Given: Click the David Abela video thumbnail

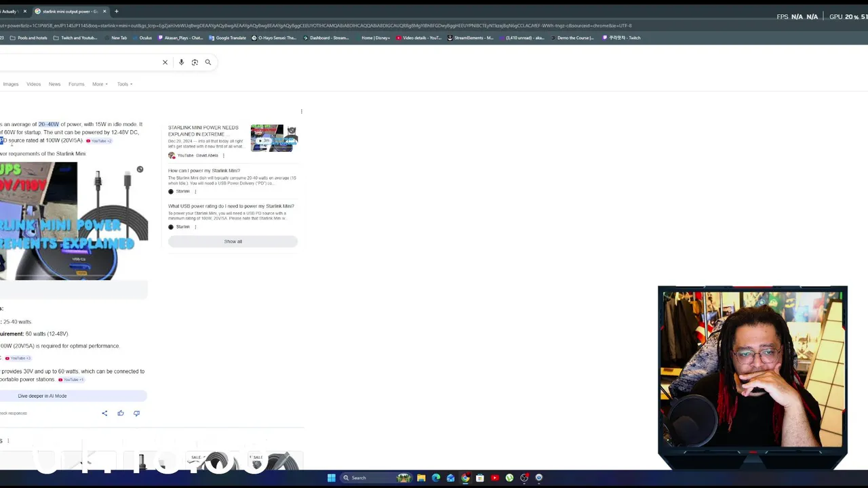Looking at the screenshot, I should click(x=274, y=138).
